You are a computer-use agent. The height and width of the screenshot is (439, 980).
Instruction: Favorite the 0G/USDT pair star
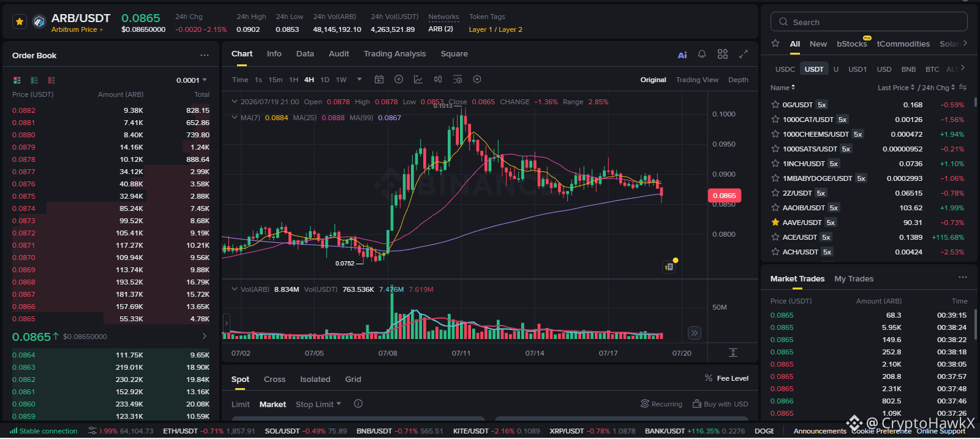pos(775,105)
